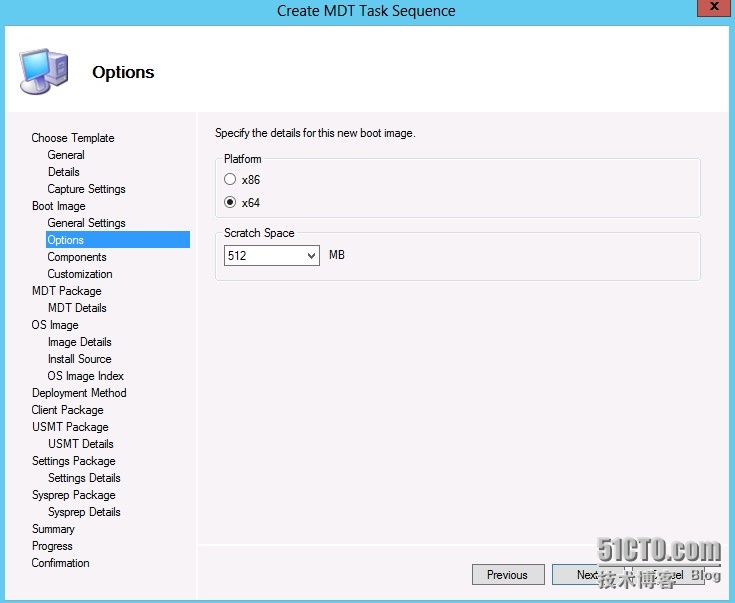Jump to Capture Settings step
The image size is (735, 603).
[x=86, y=189]
